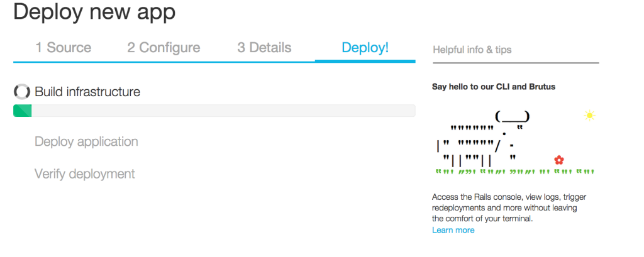Switch to the 2 Configure tab
644x257 pixels.
coord(164,48)
